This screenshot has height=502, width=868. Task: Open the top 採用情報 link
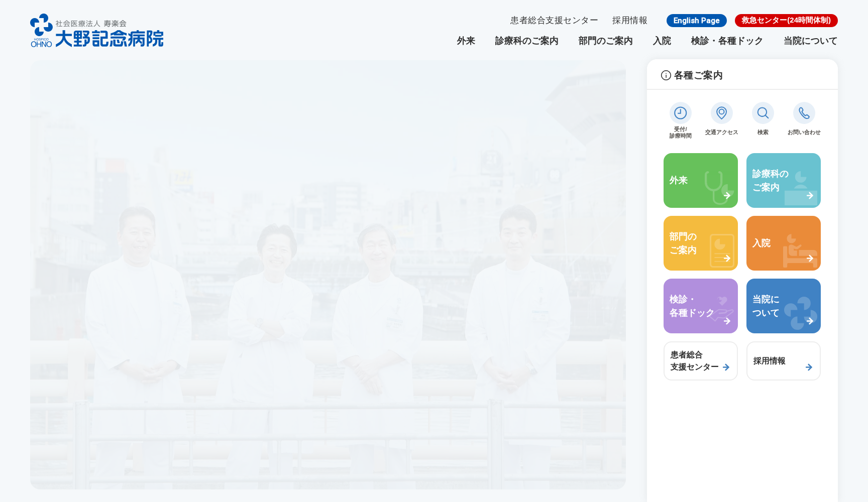[629, 20]
